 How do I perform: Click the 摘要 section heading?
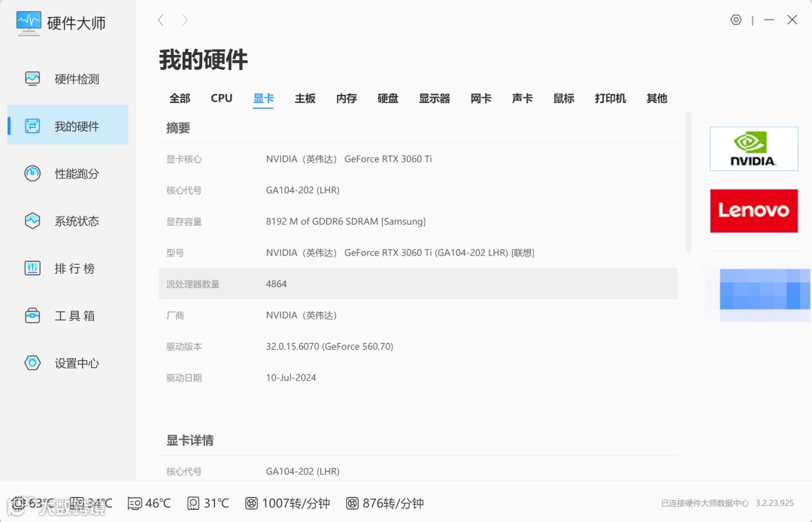pos(178,128)
